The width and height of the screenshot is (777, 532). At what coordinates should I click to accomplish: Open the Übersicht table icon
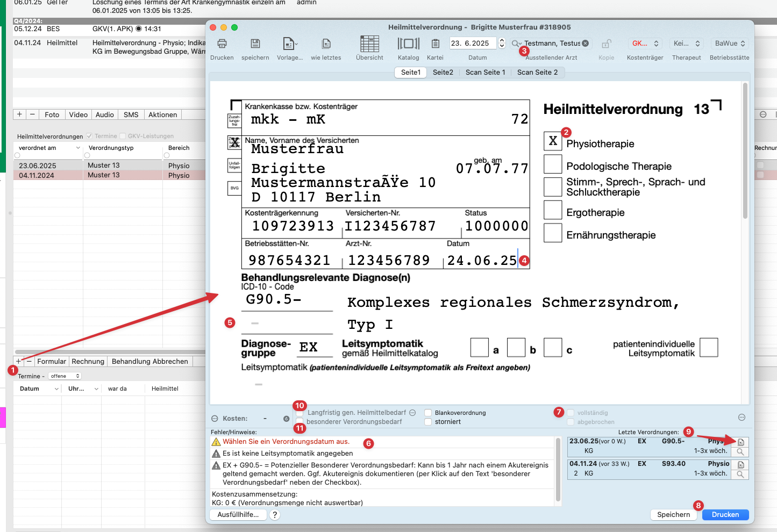(x=370, y=44)
